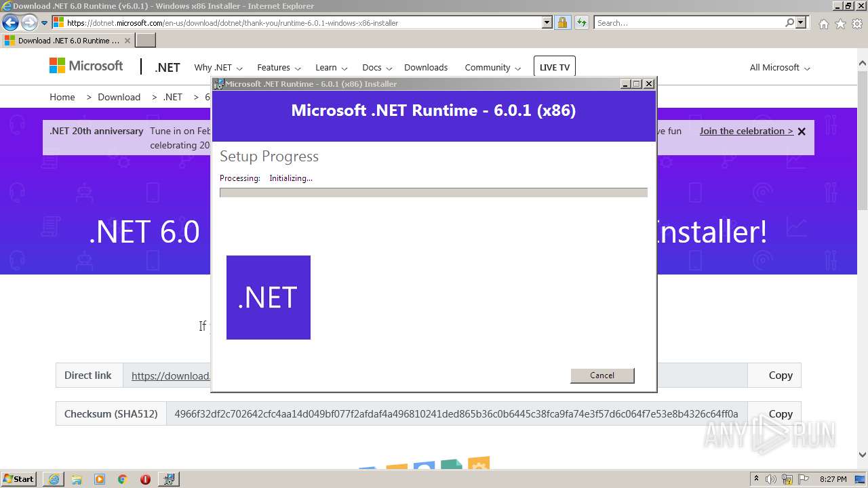Close the .NET Runtime installer window
Viewport: 868px width, 488px height.
click(649, 84)
